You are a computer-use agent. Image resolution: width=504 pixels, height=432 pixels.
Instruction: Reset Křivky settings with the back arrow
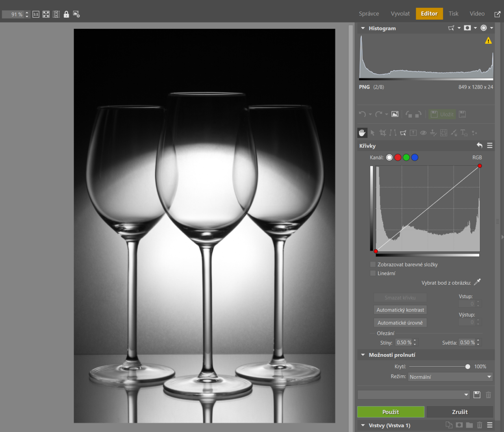(479, 145)
